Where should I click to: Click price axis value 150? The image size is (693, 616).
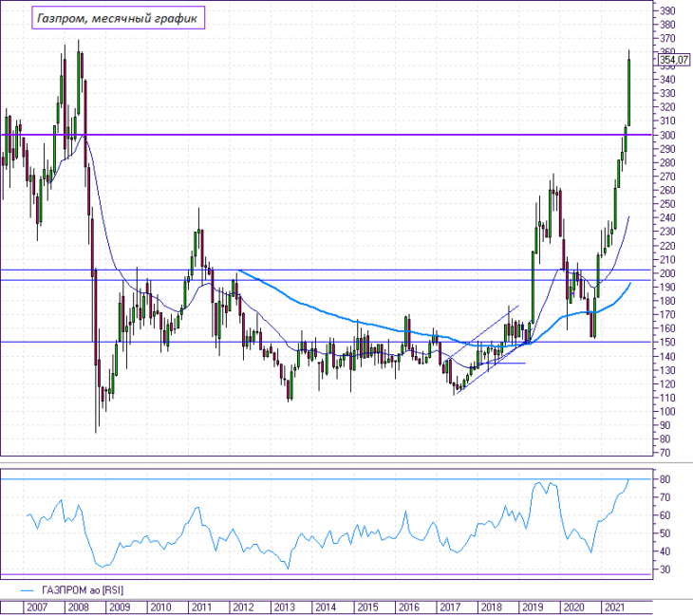point(667,343)
